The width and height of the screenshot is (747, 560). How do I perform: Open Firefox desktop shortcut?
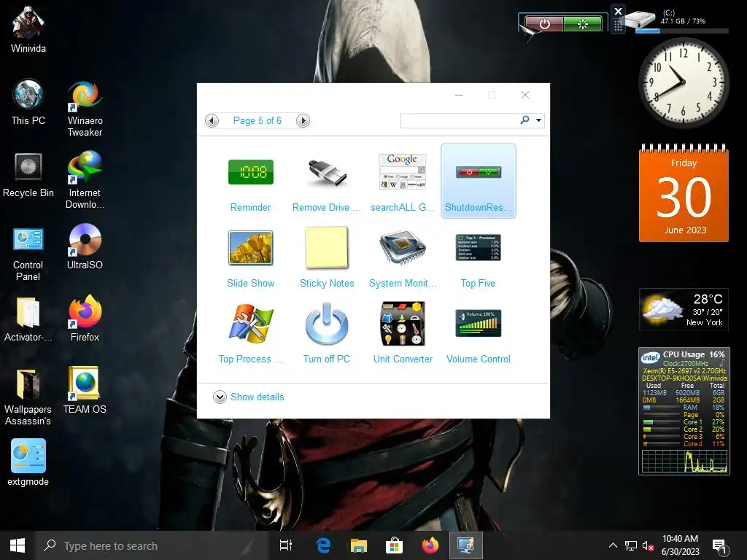[x=85, y=319]
